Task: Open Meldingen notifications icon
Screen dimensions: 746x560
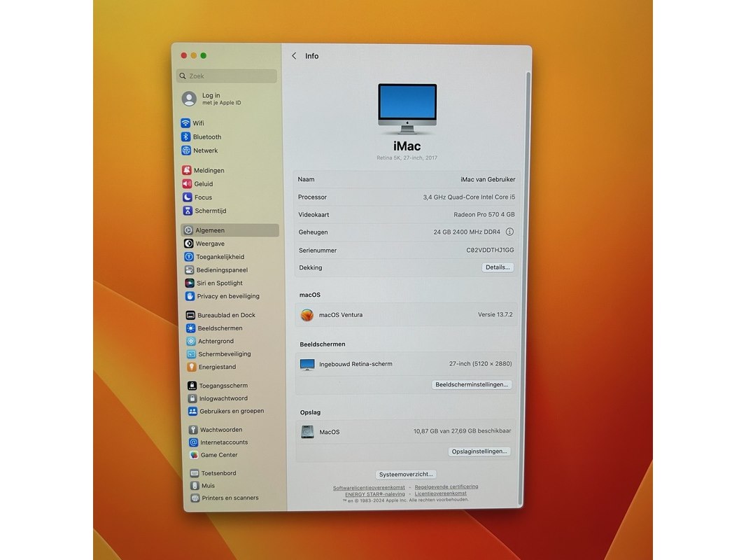Action: tap(187, 171)
